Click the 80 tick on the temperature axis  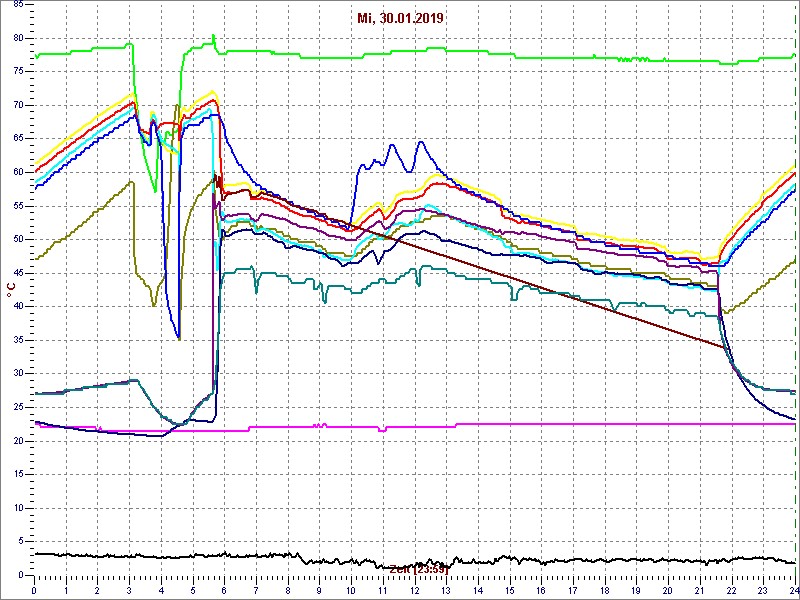pos(17,38)
